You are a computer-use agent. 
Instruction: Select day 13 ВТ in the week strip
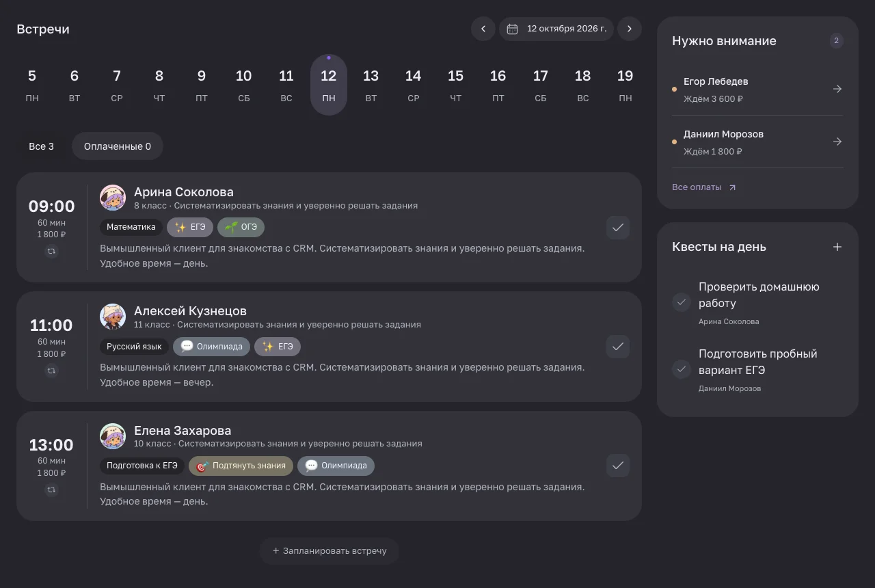tap(371, 85)
